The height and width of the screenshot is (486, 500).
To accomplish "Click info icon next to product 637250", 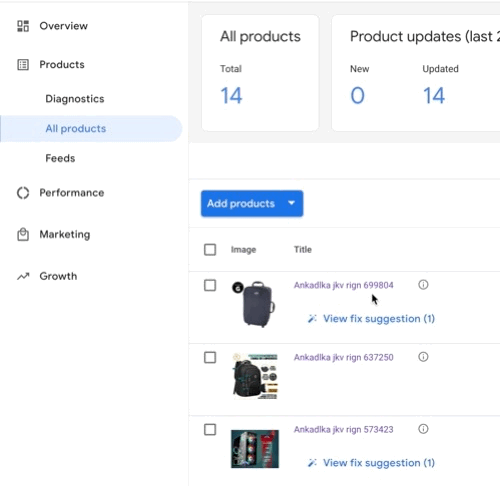I will [x=423, y=357].
